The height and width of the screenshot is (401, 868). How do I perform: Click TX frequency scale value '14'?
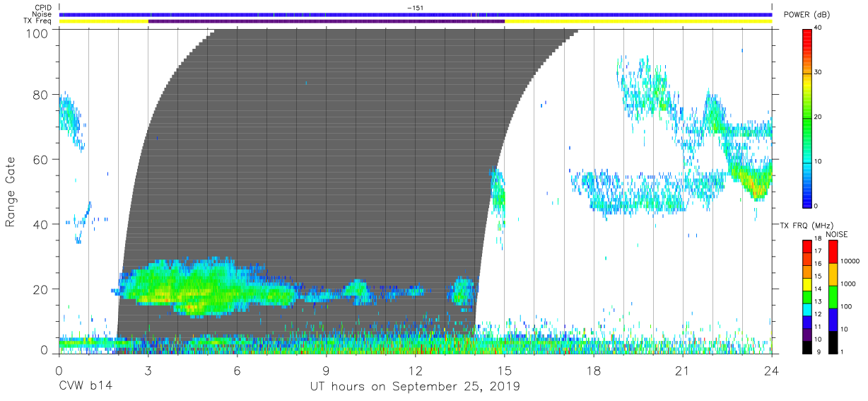coord(819,289)
